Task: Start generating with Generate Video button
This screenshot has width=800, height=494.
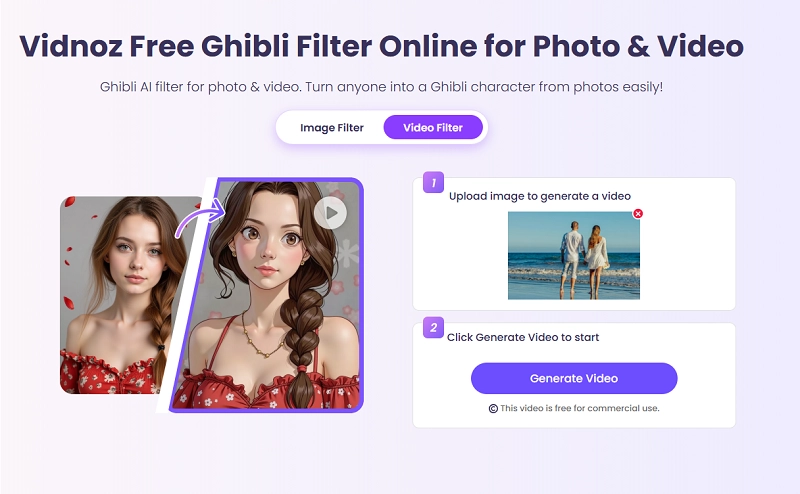Action: pyautogui.click(x=574, y=378)
